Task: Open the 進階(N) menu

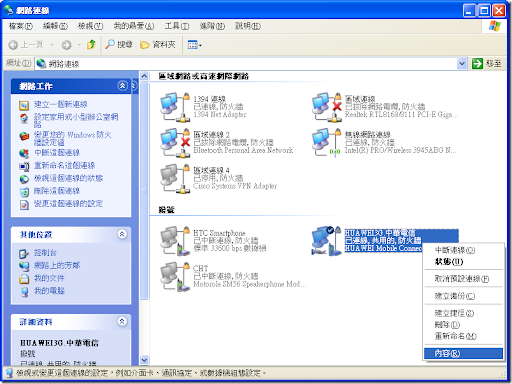Action: (212, 26)
